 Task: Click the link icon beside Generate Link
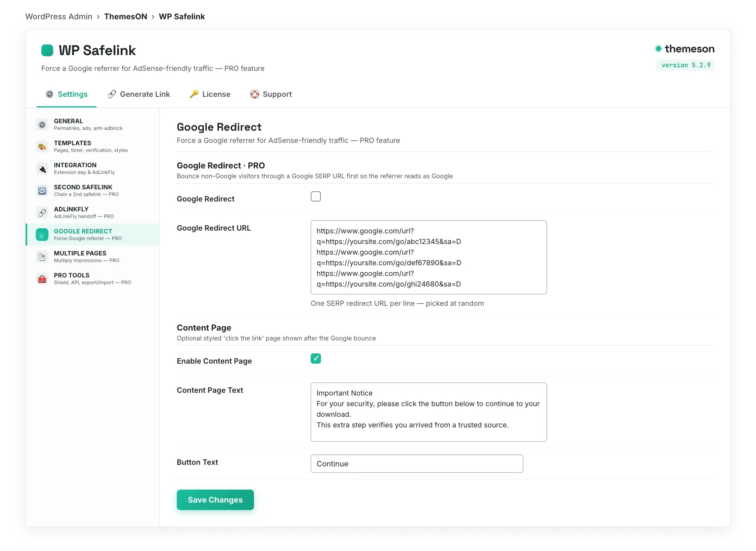112,94
